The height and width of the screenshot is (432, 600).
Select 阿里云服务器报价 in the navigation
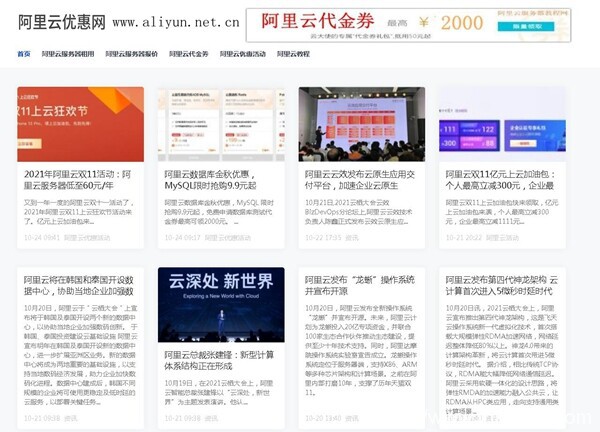click(132, 54)
